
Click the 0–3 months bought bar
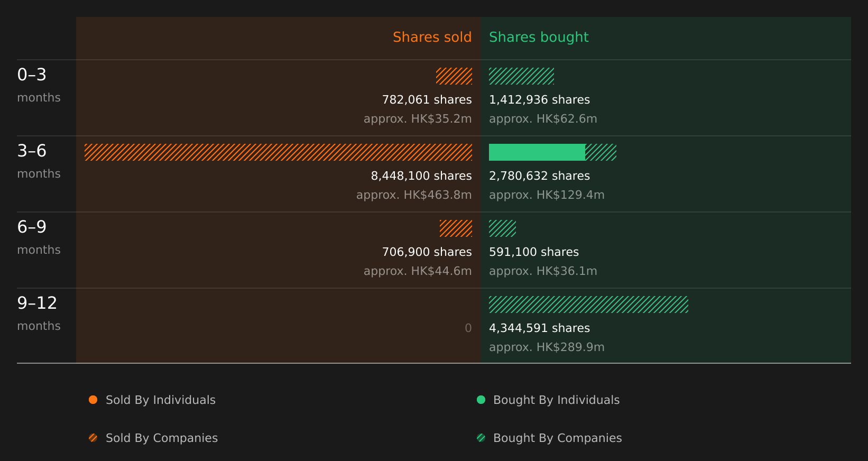click(521, 76)
